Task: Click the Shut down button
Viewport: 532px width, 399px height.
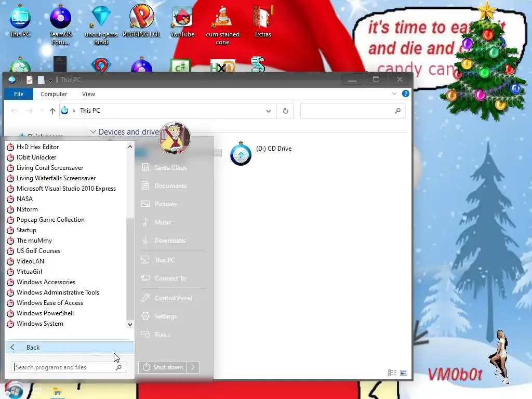Action: click(163, 367)
